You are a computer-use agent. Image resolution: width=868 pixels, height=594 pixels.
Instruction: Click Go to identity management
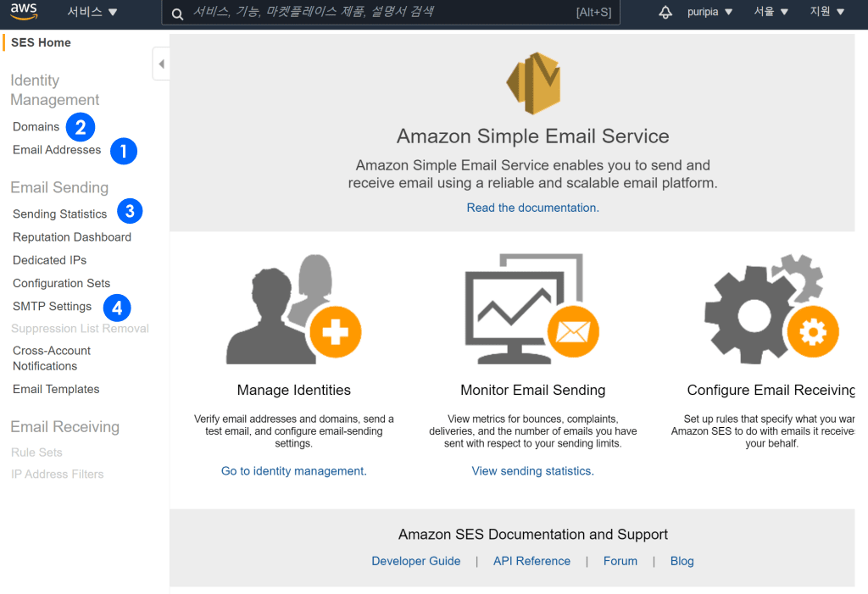(x=293, y=470)
